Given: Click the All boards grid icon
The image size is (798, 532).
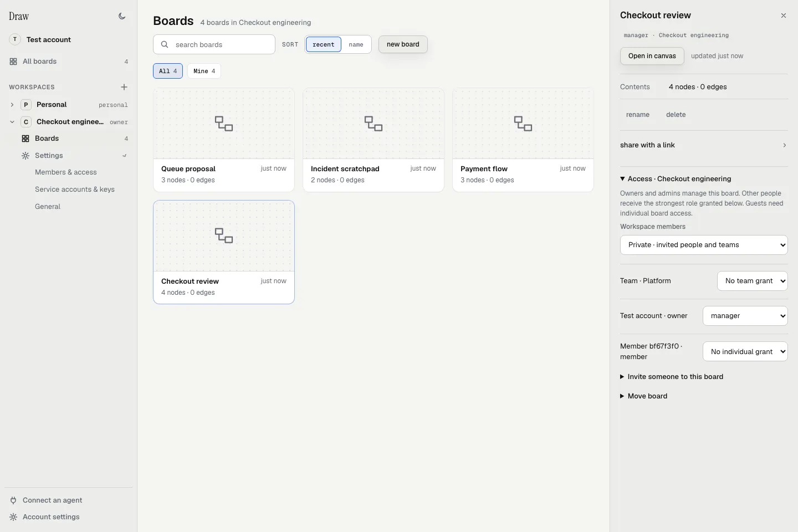Looking at the screenshot, I should [x=13, y=62].
